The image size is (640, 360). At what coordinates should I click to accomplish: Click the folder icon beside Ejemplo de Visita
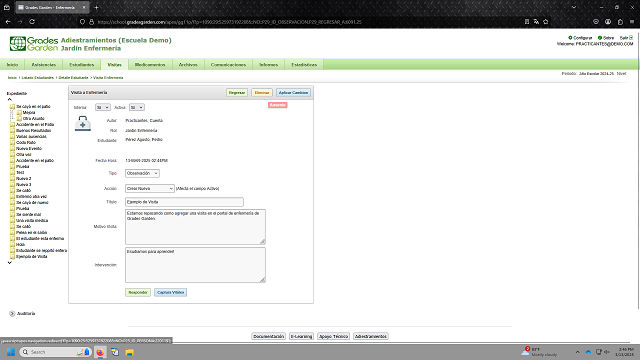click(12, 257)
